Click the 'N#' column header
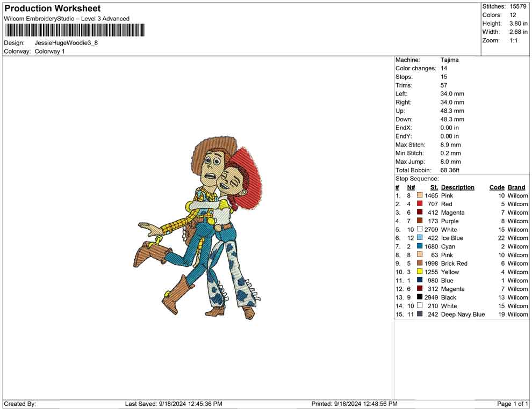Screen dimensions: 532x409 pyautogui.click(x=411, y=187)
